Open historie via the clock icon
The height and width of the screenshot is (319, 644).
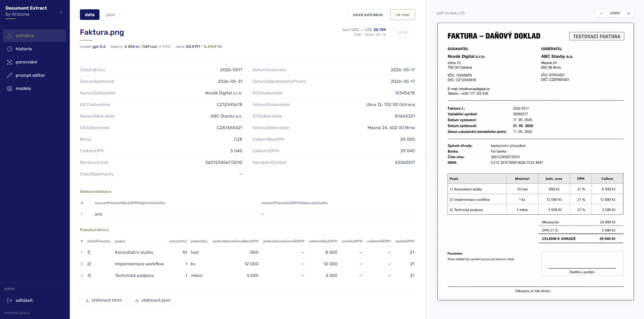[10, 49]
